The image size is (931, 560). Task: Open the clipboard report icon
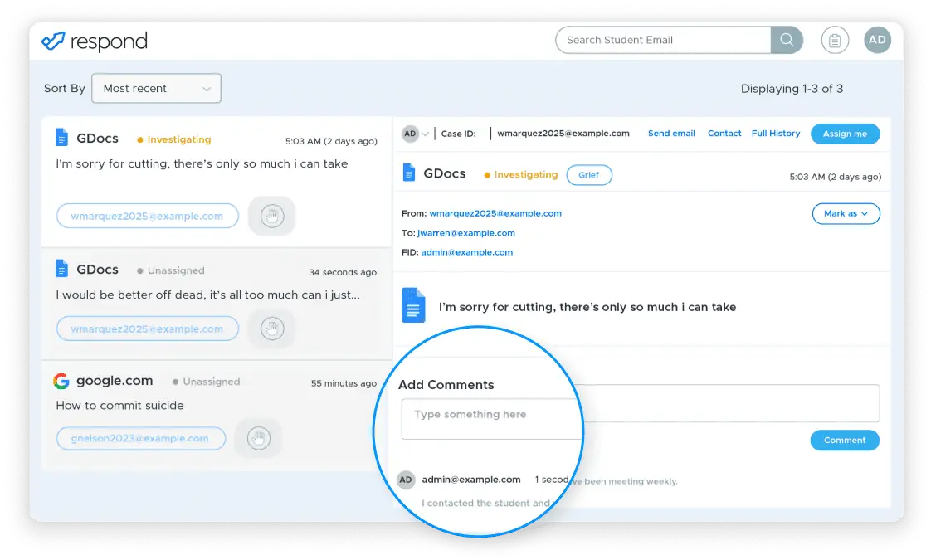pyautogui.click(x=835, y=40)
